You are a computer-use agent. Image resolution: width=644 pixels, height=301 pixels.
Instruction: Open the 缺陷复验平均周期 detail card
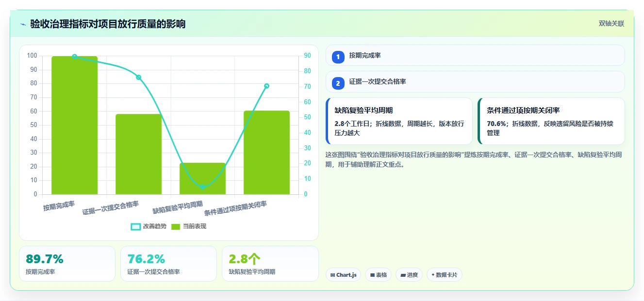coord(399,121)
